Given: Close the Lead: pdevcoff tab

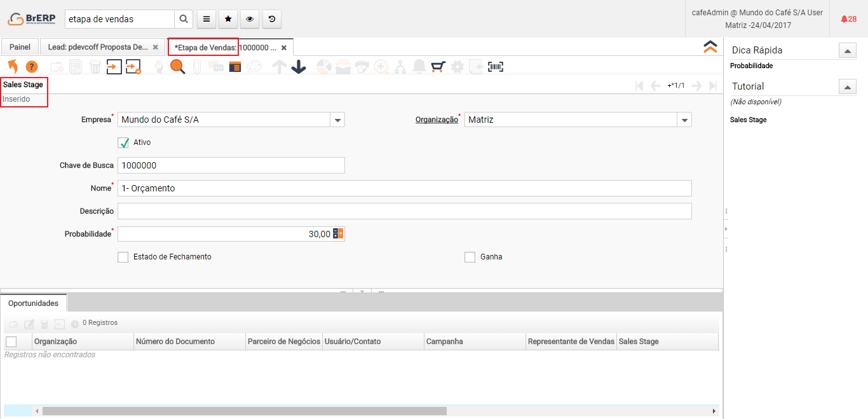Looking at the screenshot, I should pyautogui.click(x=155, y=47).
